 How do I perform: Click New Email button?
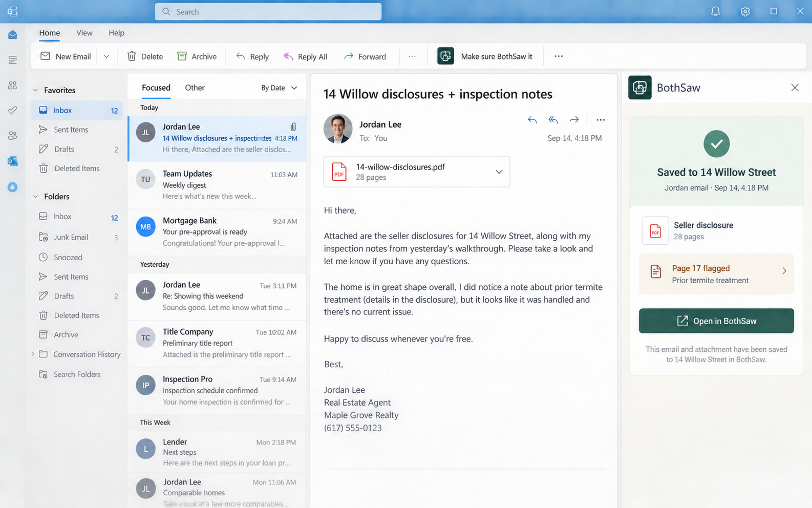coord(66,56)
